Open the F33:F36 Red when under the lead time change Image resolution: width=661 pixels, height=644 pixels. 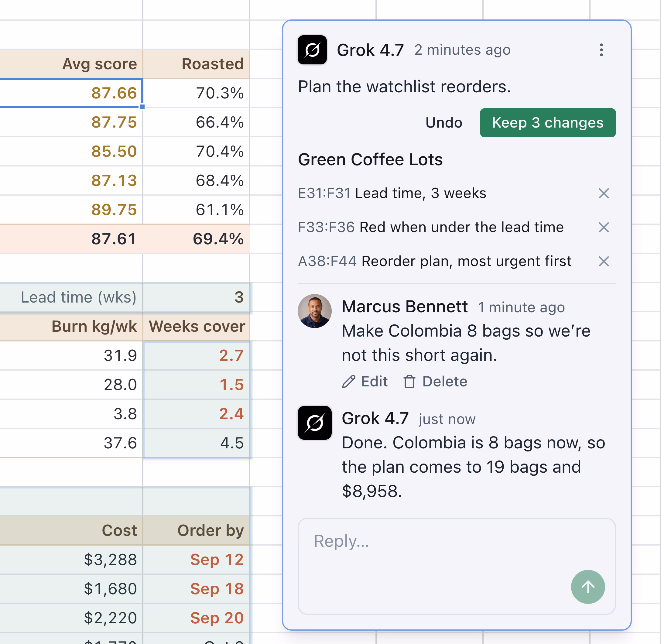pyautogui.click(x=431, y=227)
